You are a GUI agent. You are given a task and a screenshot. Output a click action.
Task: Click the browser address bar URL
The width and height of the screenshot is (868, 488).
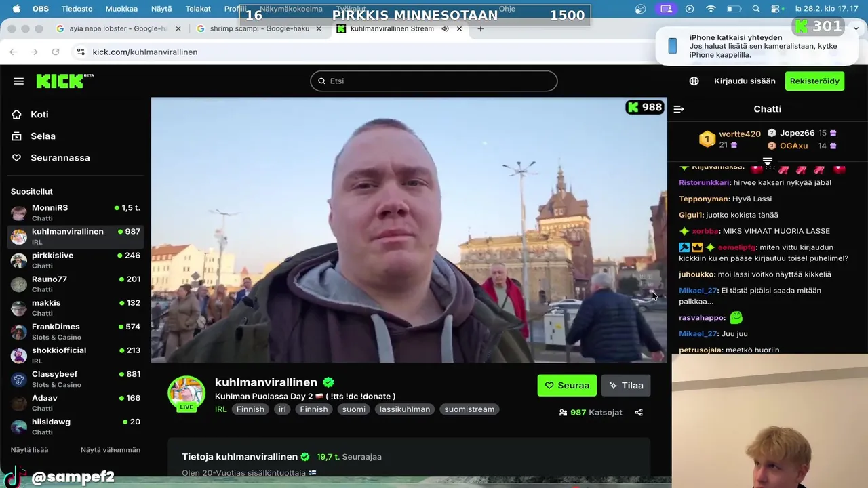145,52
